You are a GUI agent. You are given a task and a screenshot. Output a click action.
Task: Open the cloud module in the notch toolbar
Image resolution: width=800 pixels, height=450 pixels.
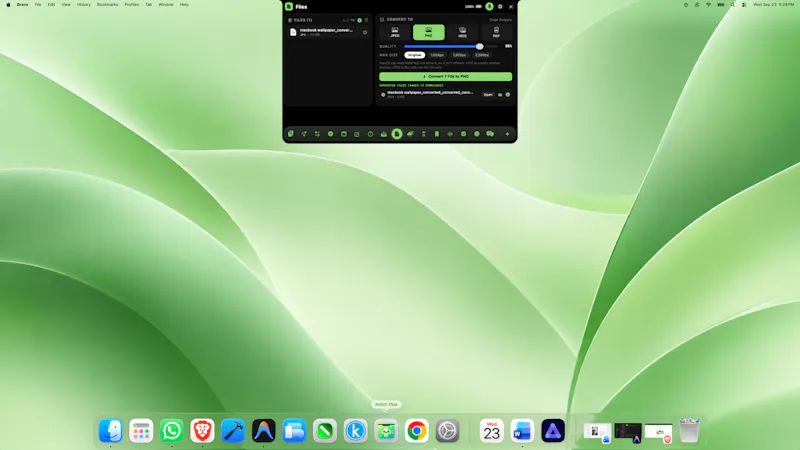(410, 134)
